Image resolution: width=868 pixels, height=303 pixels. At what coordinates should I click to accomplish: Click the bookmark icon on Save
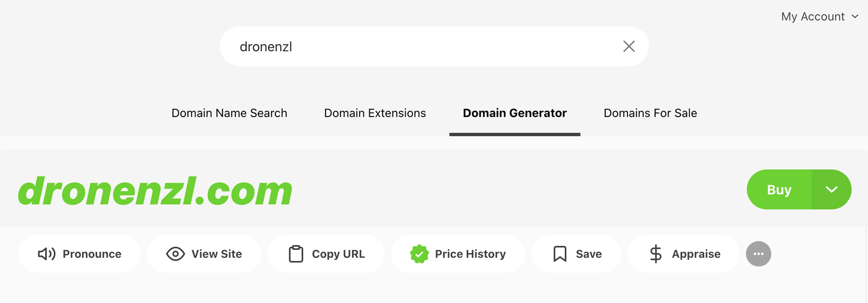560,254
